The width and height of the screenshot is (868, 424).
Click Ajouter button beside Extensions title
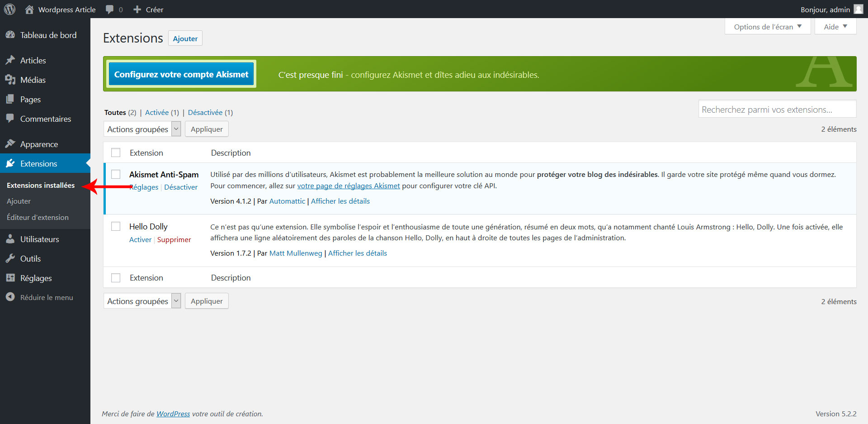(185, 38)
